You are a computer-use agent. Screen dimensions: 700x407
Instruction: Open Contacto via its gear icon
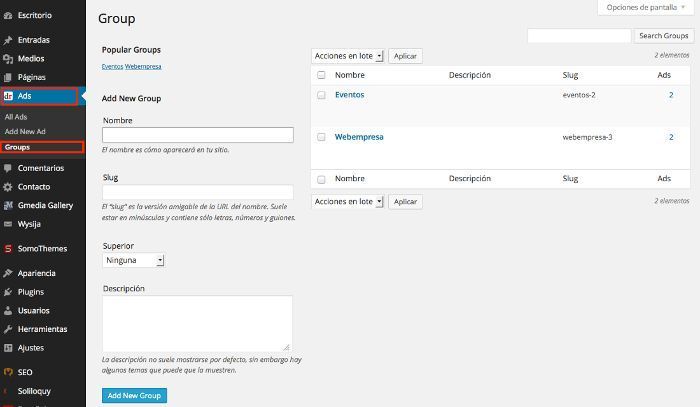(x=8, y=187)
